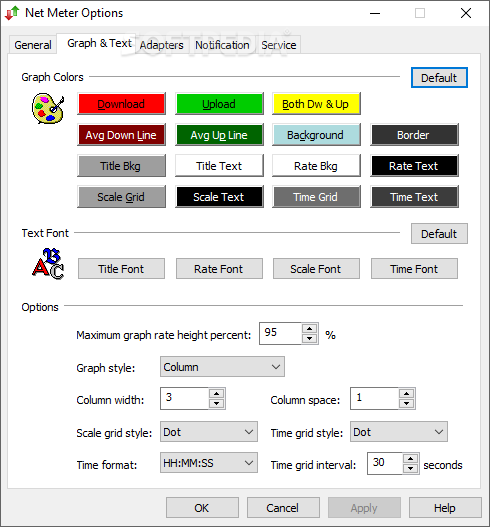The image size is (490, 527).
Task: Set the Avg Down Line color
Action: tap(121, 135)
